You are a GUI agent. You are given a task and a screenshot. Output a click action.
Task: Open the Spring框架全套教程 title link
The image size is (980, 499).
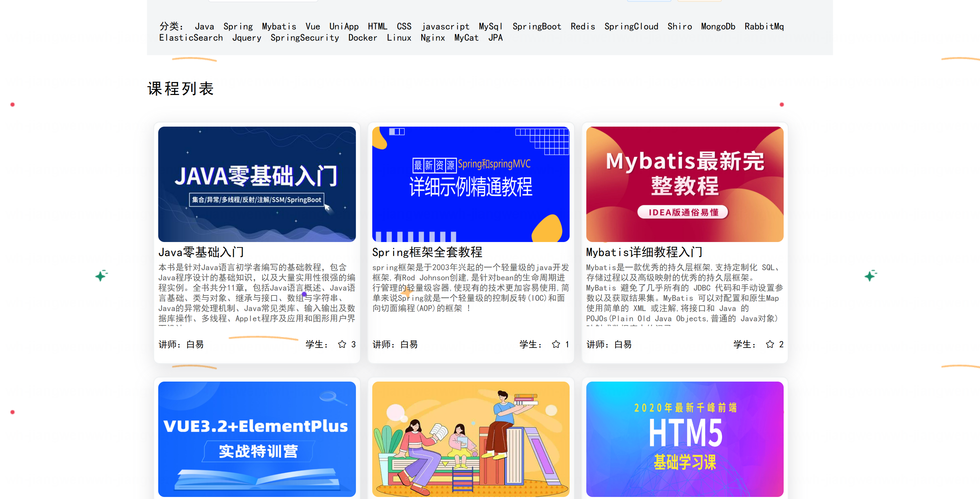(x=427, y=252)
